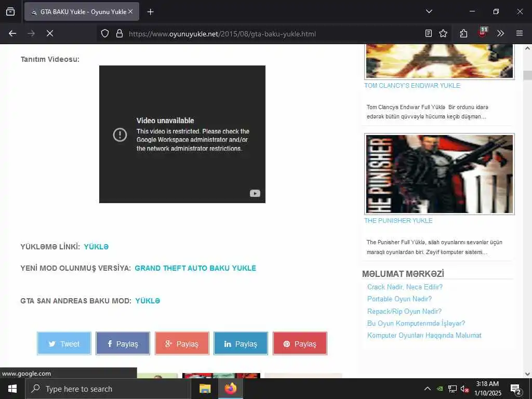The height and width of the screenshot is (399, 532).
Task: Click muted volume speaker icon
Action: point(465,389)
